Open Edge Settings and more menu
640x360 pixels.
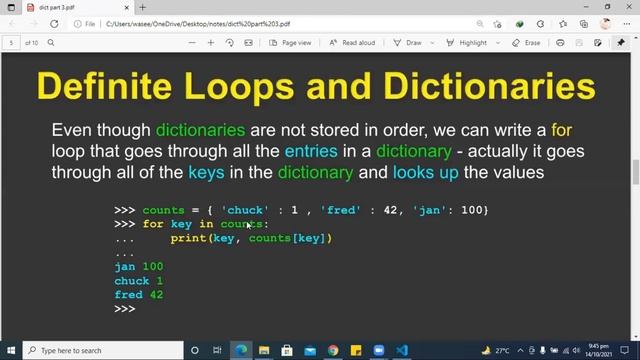627,24
